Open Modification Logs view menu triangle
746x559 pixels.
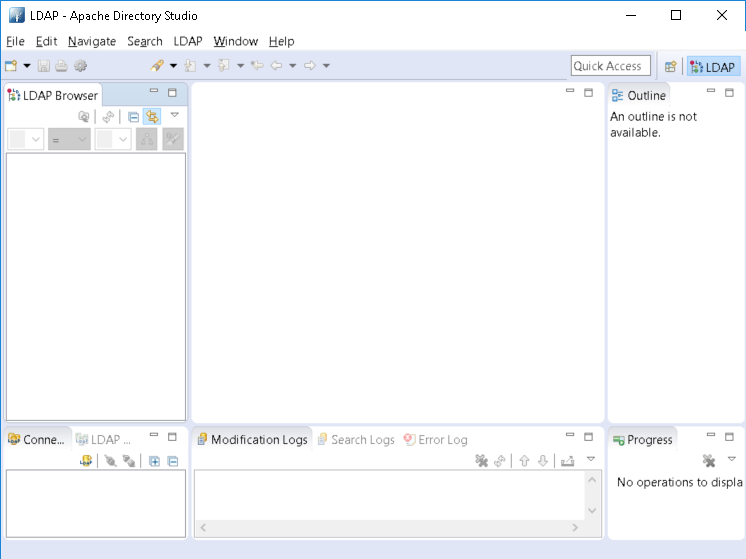(591, 459)
